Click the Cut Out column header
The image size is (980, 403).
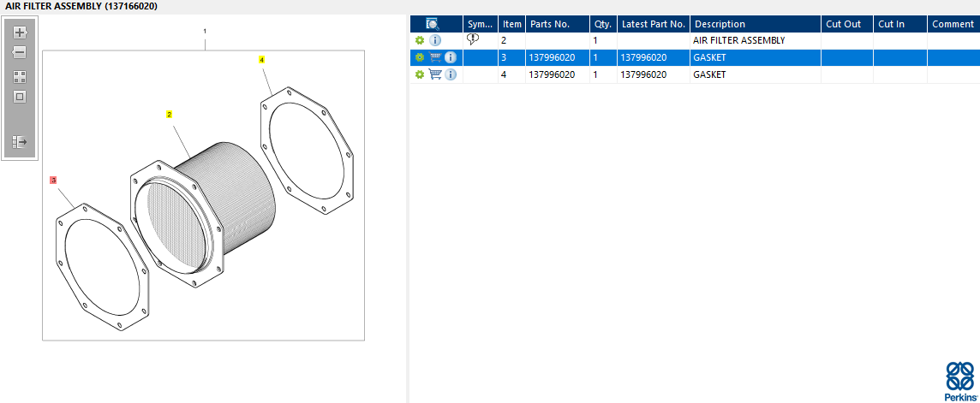pos(847,24)
